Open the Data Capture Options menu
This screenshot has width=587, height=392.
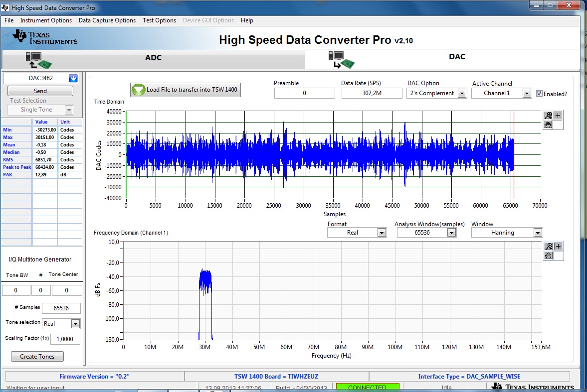pos(107,20)
